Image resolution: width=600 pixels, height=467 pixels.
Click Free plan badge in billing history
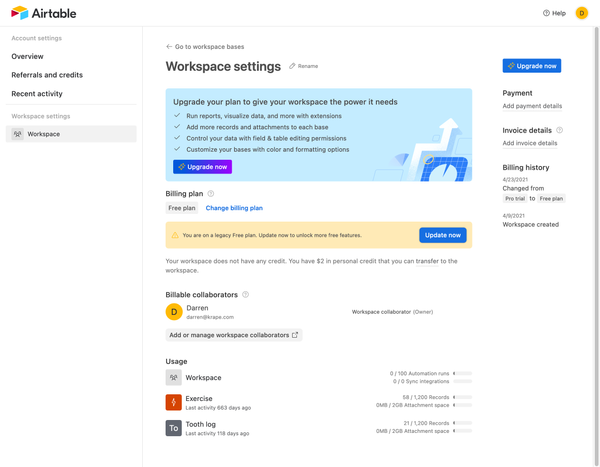551,199
